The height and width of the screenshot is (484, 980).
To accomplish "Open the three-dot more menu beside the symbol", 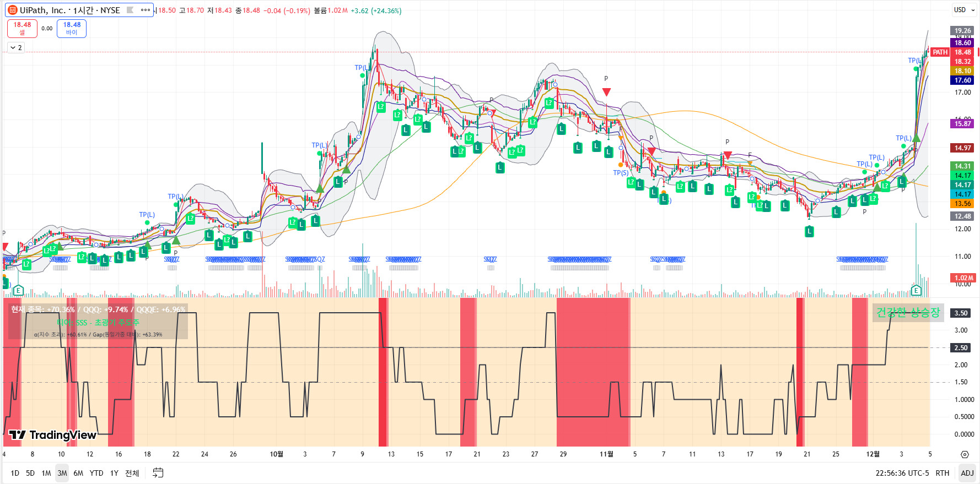I will 146,10.
